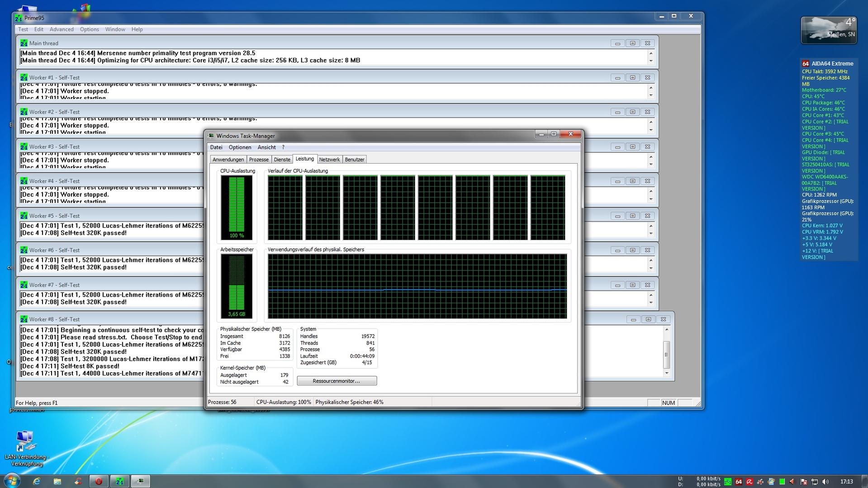The width and height of the screenshot is (868, 488).
Task: Click the Show Desktop strip beside the clock
Action: [864, 481]
